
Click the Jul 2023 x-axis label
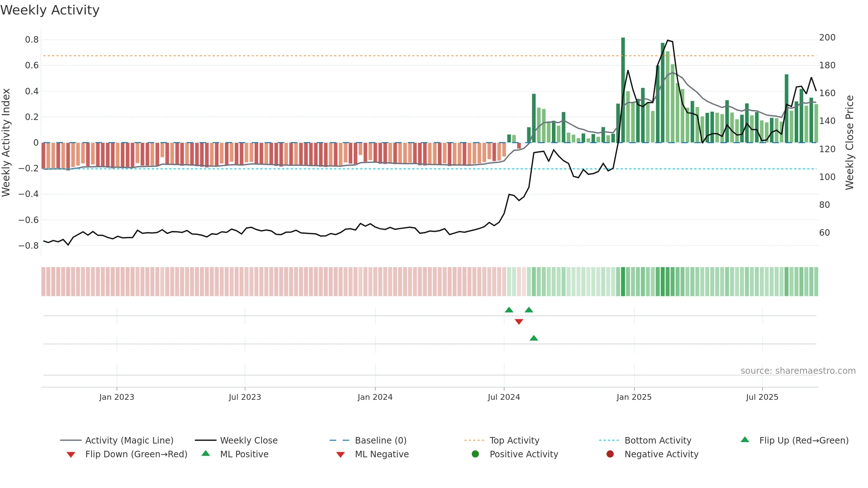click(x=245, y=397)
